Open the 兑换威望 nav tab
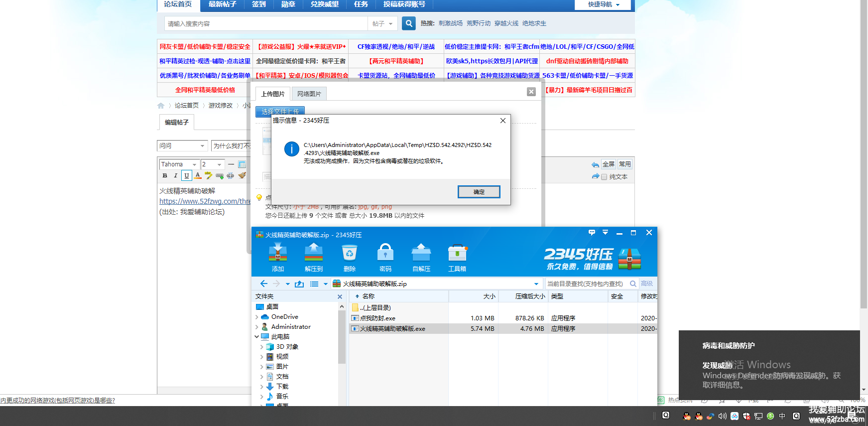Image resolution: width=868 pixels, height=426 pixels. [325, 4]
